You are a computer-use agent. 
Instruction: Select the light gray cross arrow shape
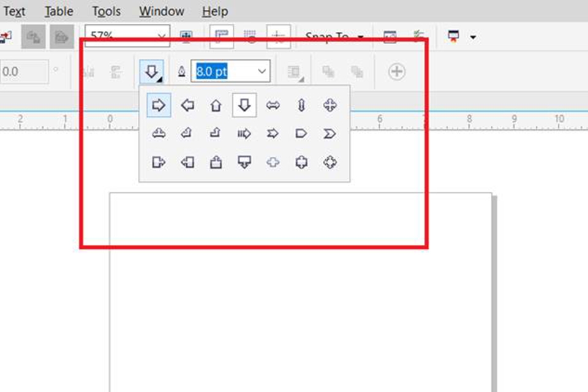tap(273, 162)
